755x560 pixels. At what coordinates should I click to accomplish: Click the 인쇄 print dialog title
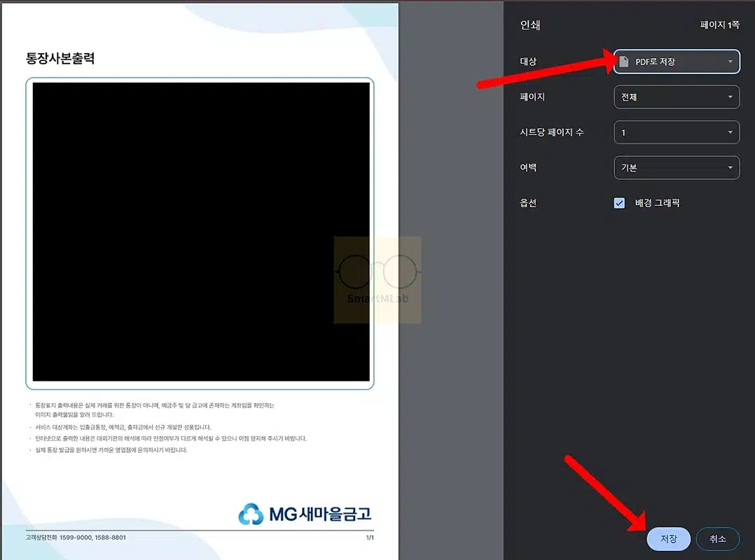pos(530,25)
